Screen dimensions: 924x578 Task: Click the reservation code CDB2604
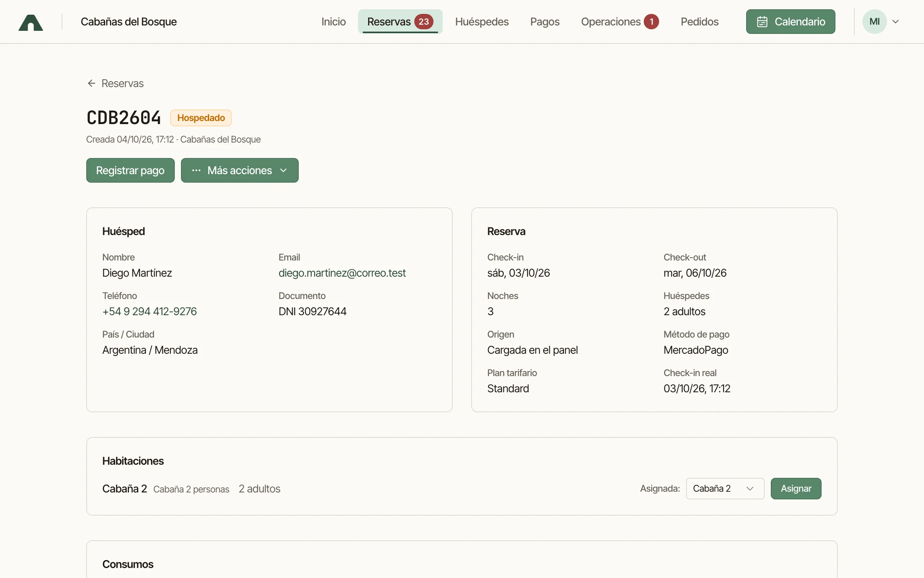point(124,118)
